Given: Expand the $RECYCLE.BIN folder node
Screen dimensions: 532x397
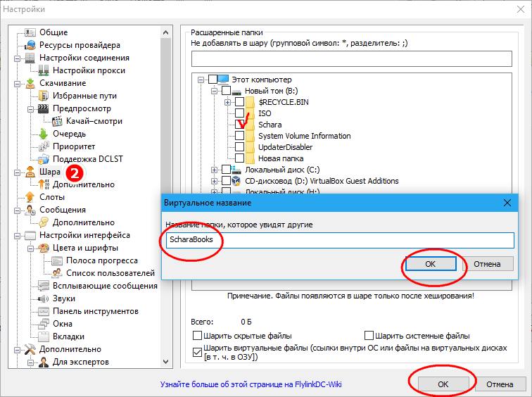Looking at the screenshot, I should pyautogui.click(x=228, y=102).
